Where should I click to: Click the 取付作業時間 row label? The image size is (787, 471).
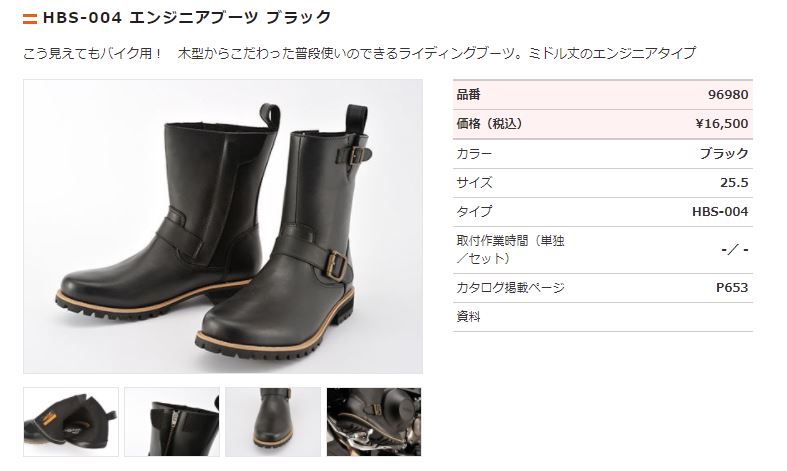click(x=510, y=250)
